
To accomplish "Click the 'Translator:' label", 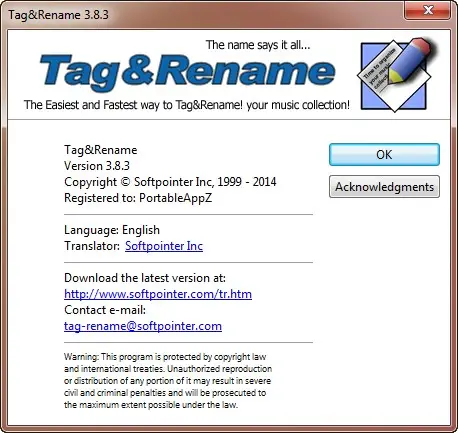I will click(x=92, y=246).
